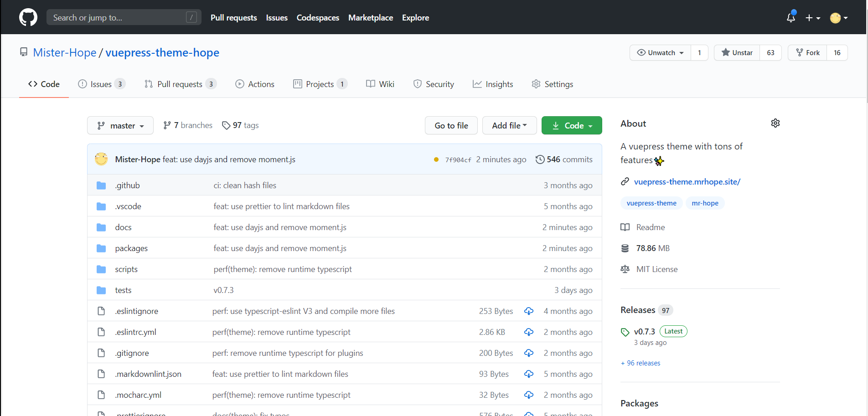Click the Go to file button

point(451,126)
